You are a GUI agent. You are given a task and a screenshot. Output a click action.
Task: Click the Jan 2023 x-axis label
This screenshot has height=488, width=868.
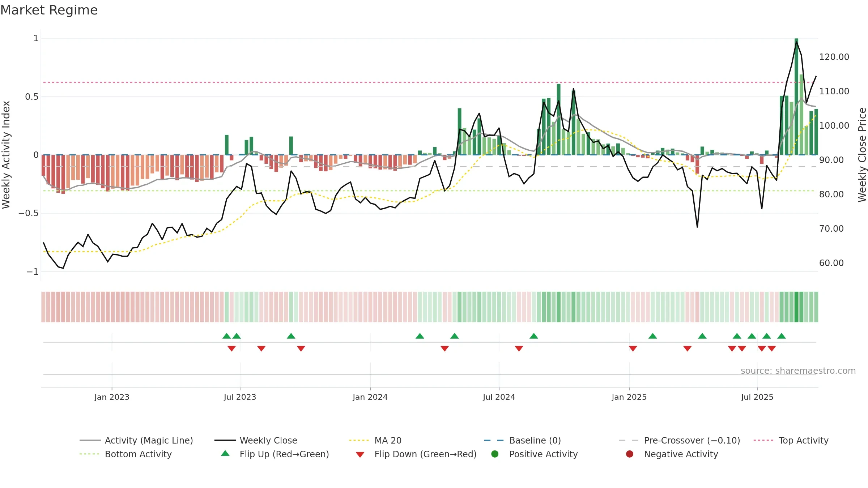click(x=112, y=397)
